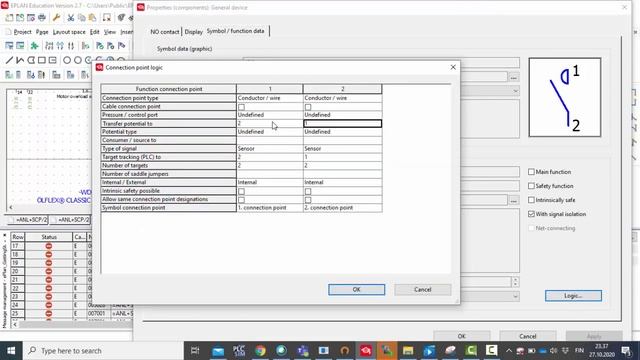Expand the dropdown left of the Logic button
The height and width of the screenshot is (360, 640).
[515, 296]
